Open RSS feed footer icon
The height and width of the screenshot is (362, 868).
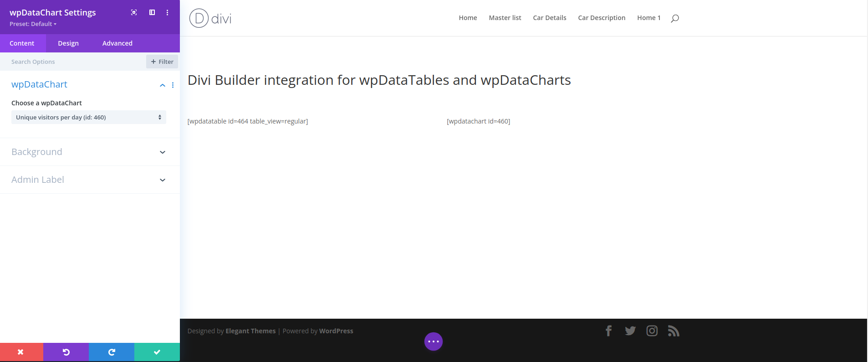pos(674,331)
